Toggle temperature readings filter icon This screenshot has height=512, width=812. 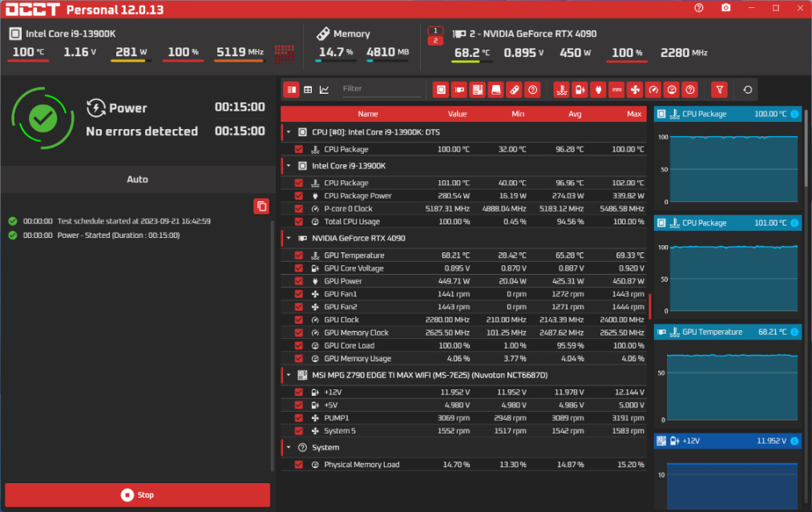(x=561, y=90)
